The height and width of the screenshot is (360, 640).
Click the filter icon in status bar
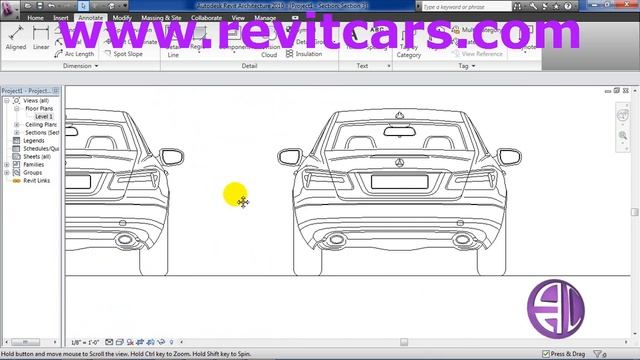[x=598, y=354]
